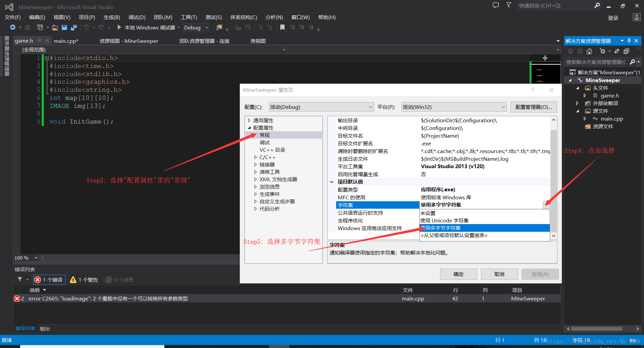Toggle the 0 个消息 filter
Image resolution: width=644 pixels, height=348 pixels.
(x=119, y=280)
